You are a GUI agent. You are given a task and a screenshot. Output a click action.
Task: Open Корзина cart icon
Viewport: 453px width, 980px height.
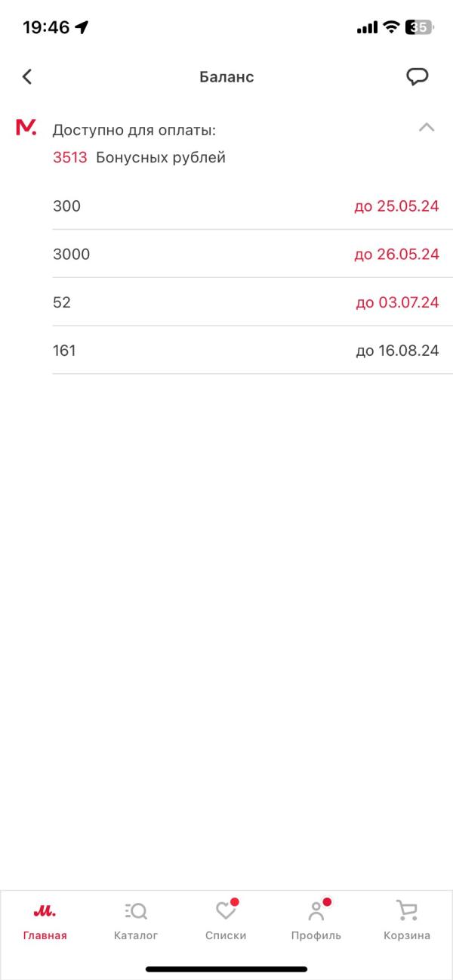[407, 920]
